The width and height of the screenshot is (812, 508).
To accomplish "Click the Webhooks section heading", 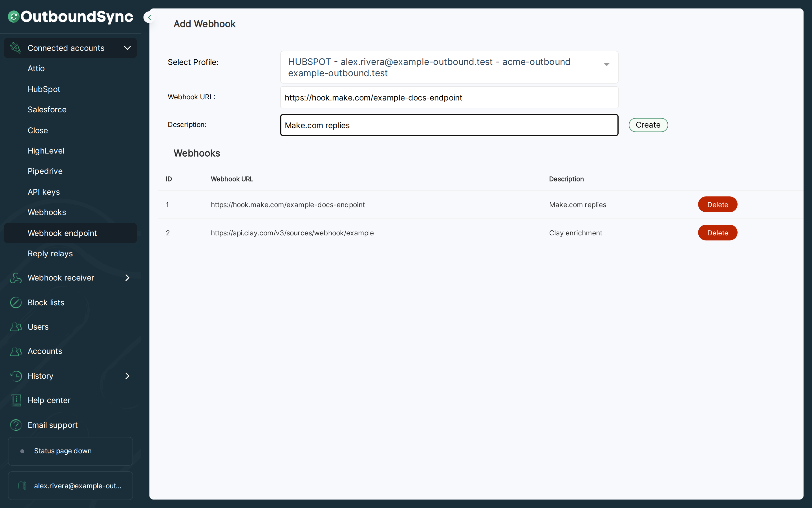I will pyautogui.click(x=197, y=153).
